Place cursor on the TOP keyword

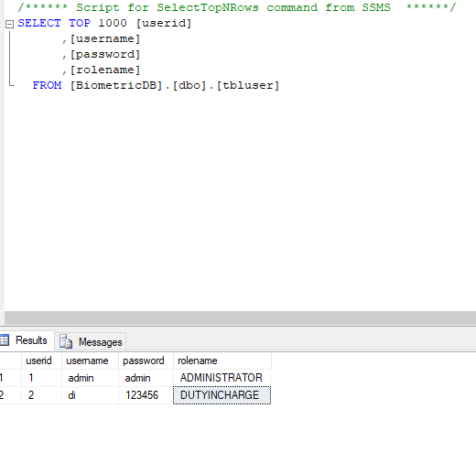(80, 23)
